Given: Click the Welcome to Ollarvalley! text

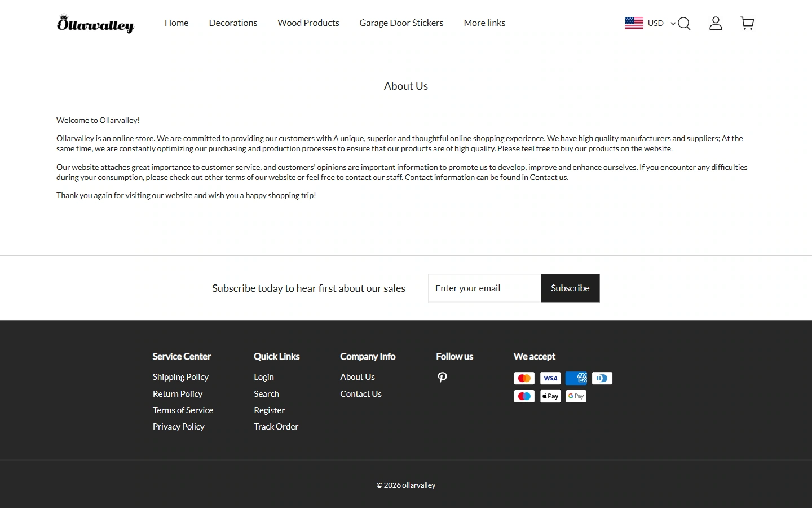Looking at the screenshot, I should coord(98,120).
